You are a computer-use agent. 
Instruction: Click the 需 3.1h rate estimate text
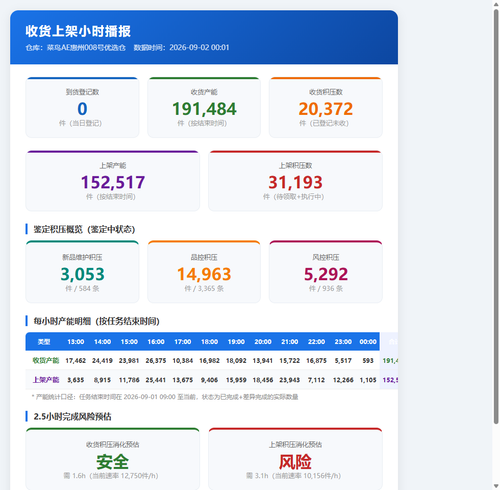click(x=293, y=476)
